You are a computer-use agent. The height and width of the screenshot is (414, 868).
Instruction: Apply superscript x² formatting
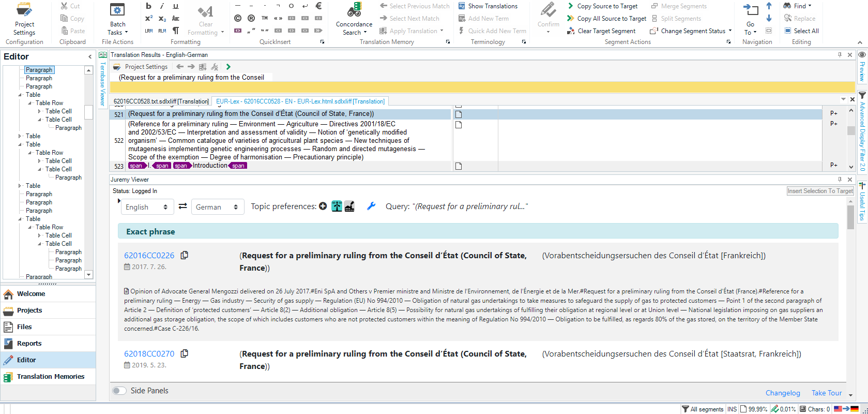(148, 18)
